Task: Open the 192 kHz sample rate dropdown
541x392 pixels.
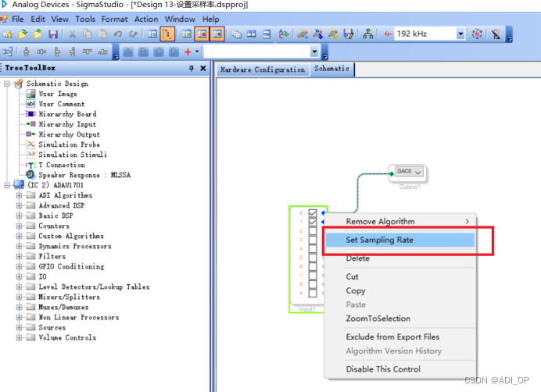Action: 460,34
